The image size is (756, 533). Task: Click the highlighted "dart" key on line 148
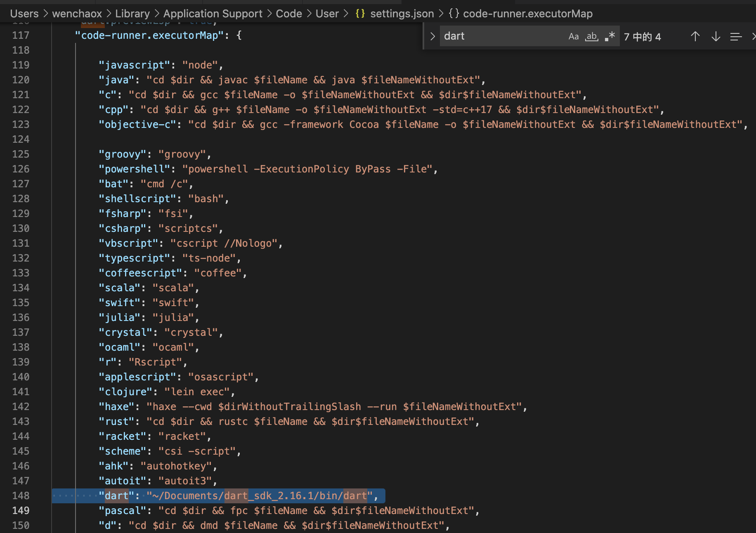(116, 496)
